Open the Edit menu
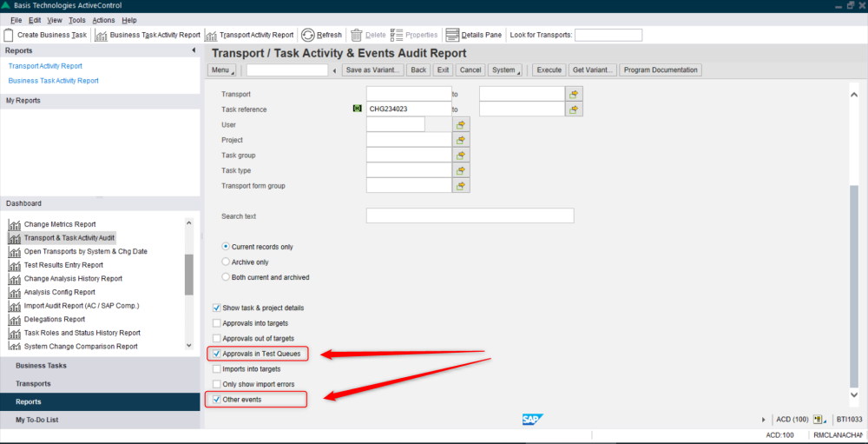This screenshot has height=444, width=868. point(35,21)
